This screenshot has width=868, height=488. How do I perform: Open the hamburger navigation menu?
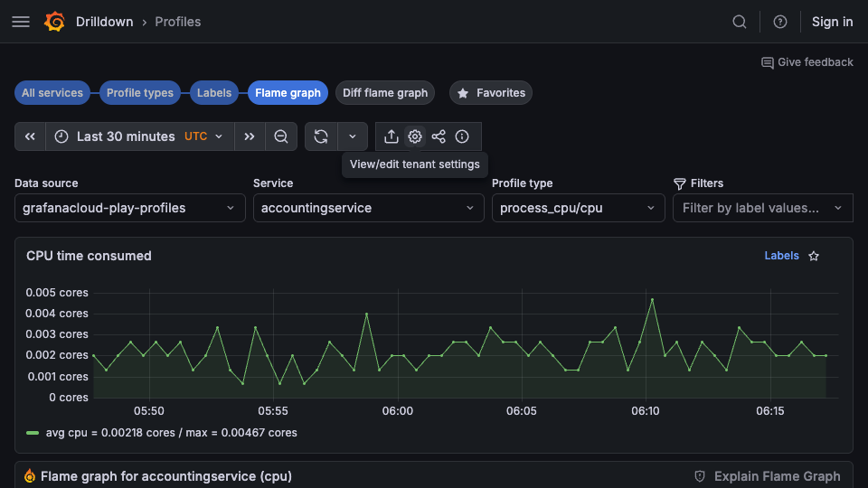tap(21, 22)
